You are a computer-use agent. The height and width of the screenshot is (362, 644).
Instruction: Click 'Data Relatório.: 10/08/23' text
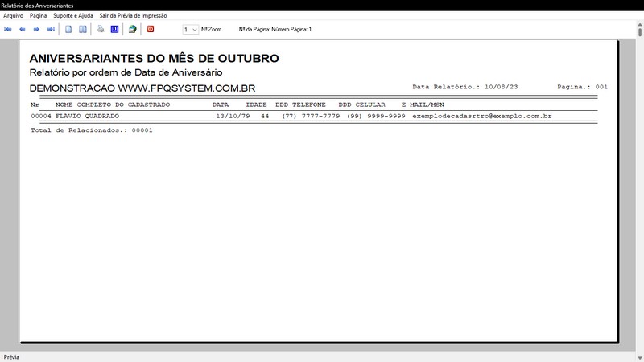point(465,87)
